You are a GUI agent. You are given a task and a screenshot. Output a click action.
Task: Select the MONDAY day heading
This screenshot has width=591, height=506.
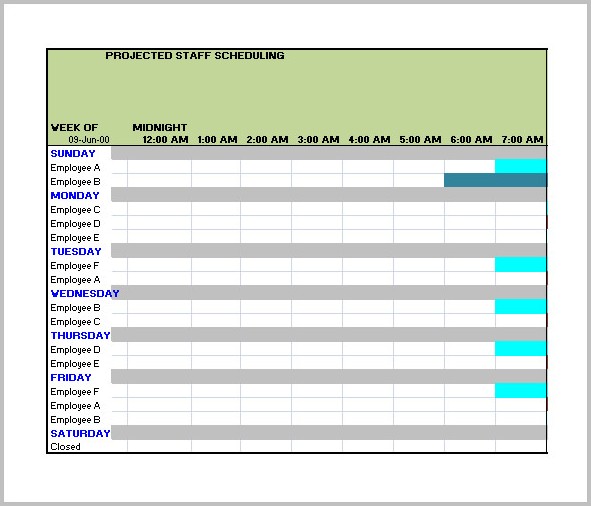(x=75, y=196)
